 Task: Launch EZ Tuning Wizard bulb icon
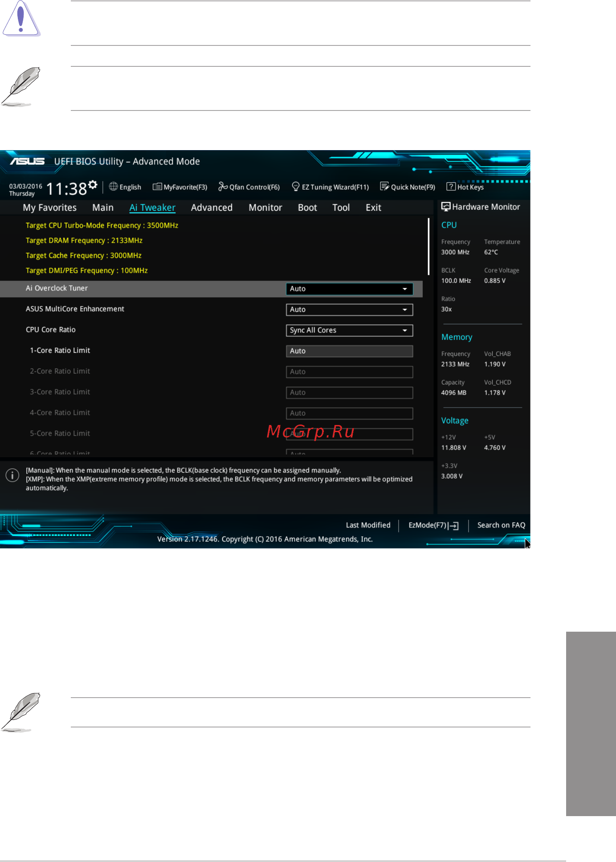[x=295, y=187]
